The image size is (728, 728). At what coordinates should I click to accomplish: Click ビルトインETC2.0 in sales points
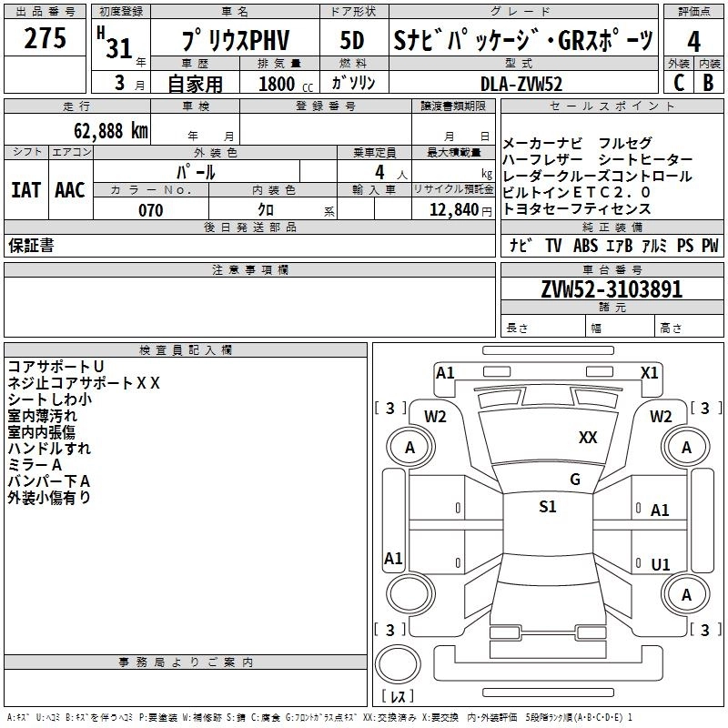pos(577,192)
